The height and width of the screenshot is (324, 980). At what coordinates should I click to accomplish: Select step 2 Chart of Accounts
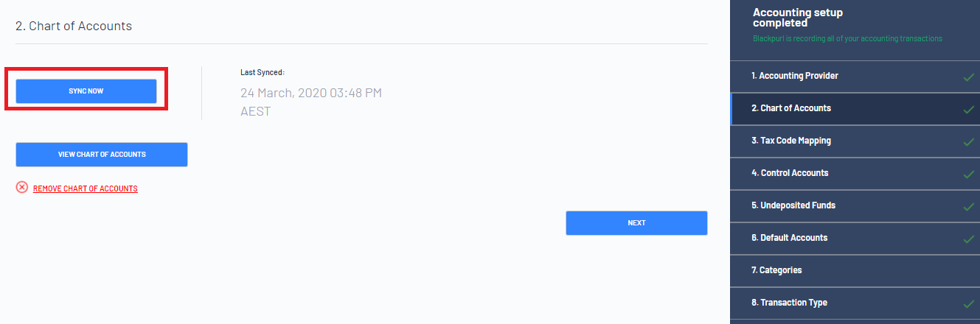pos(855,108)
